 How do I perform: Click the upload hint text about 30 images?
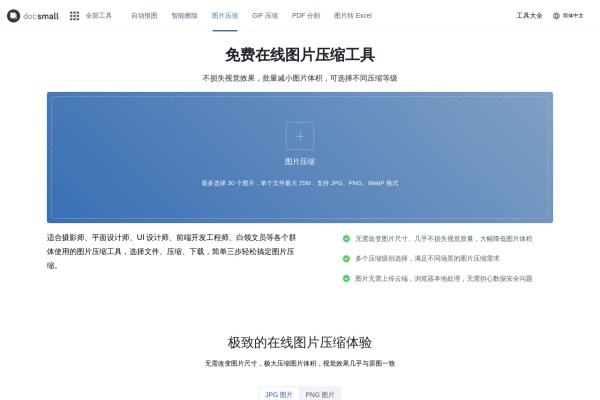point(300,183)
